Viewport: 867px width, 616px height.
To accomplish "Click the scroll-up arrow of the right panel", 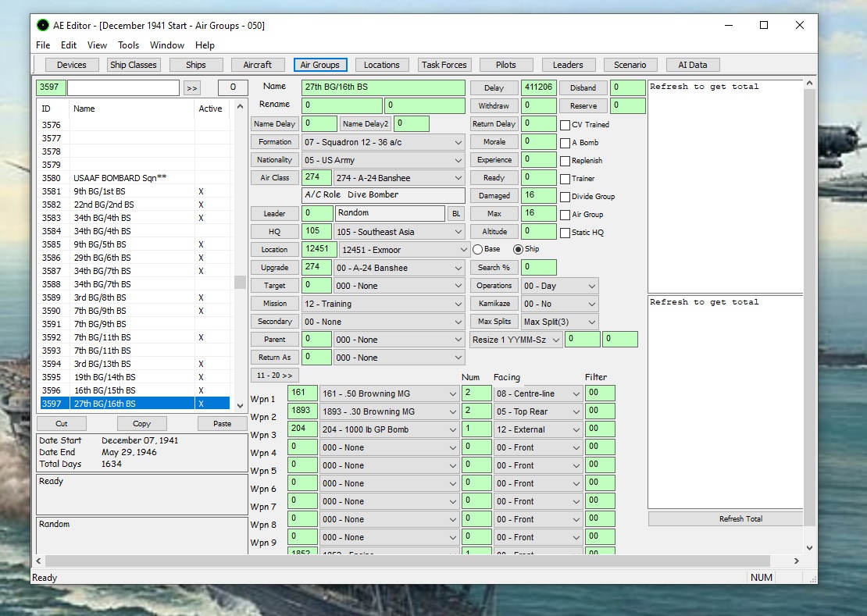I will pyautogui.click(x=809, y=83).
